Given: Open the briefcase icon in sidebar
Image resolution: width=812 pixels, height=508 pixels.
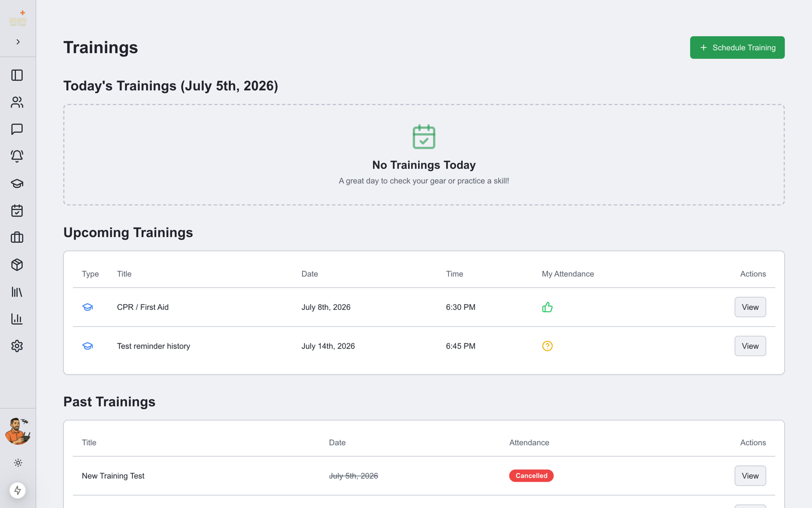Looking at the screenshot, I should click(17, 237).
